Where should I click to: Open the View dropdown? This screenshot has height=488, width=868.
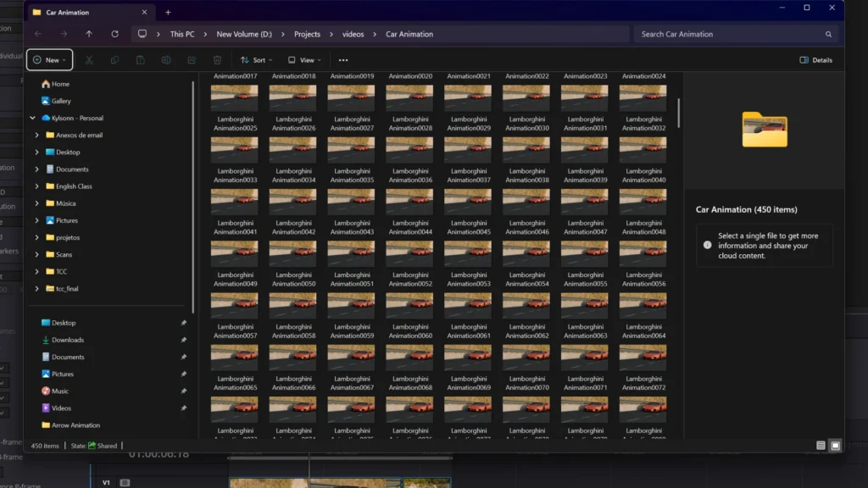[304, 60]
